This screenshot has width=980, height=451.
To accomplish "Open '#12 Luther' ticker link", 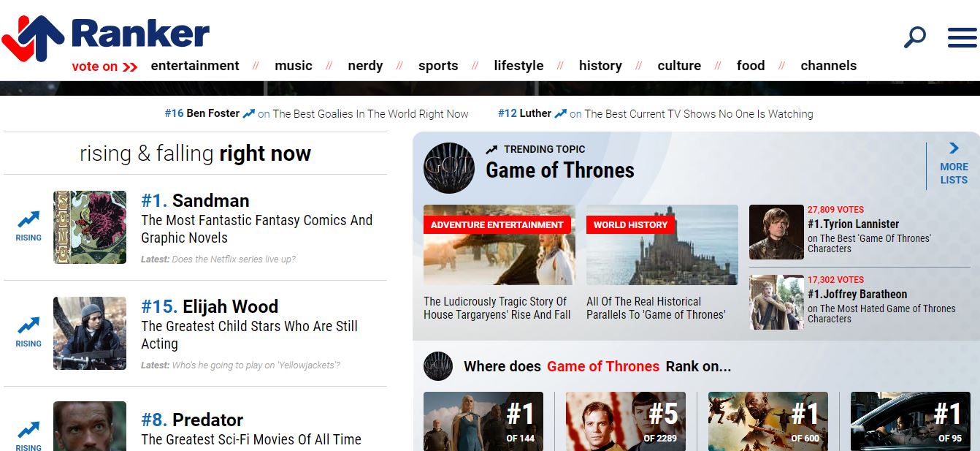I will click(x=524, y=113).
